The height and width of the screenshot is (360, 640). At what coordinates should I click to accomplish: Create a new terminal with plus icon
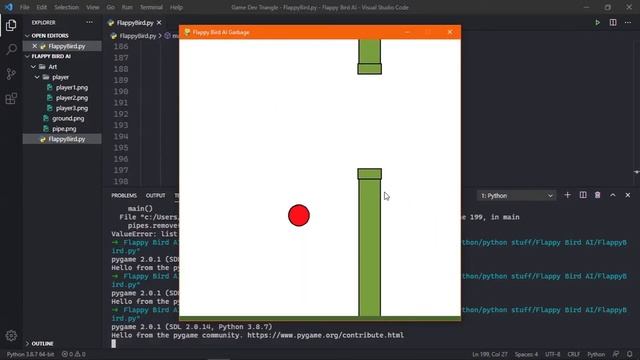[x=567, y=195]
